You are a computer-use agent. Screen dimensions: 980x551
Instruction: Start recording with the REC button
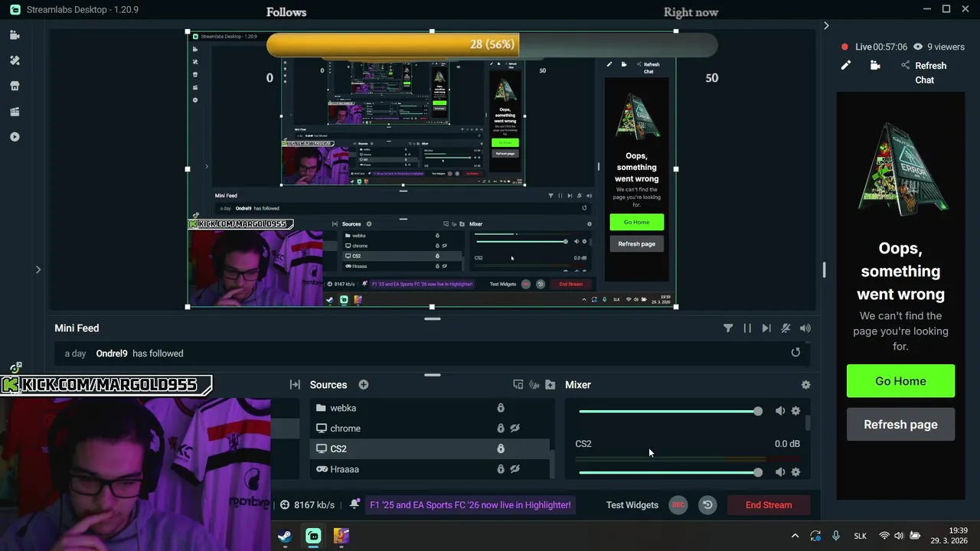click(x=678, y=505)
